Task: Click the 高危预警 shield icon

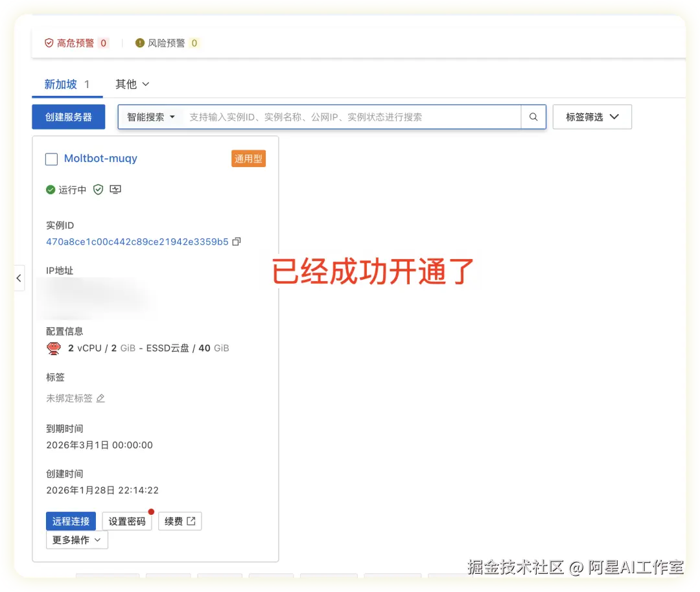Action: coord(49,43)
